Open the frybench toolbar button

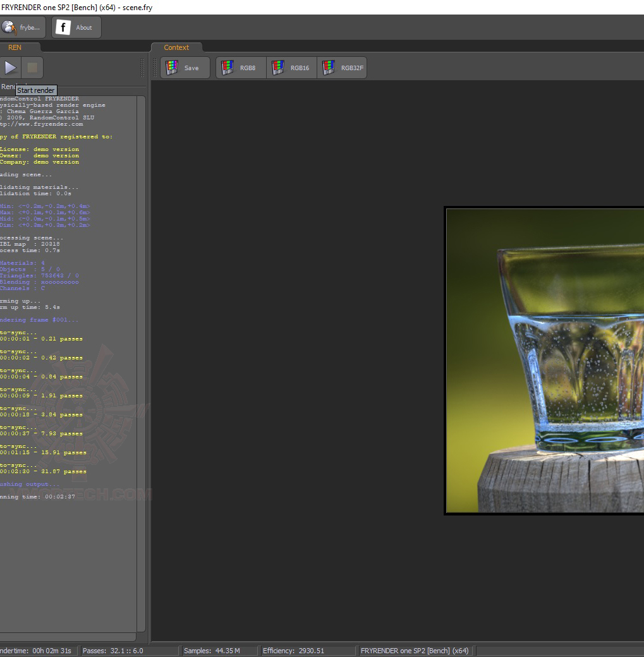23,28
